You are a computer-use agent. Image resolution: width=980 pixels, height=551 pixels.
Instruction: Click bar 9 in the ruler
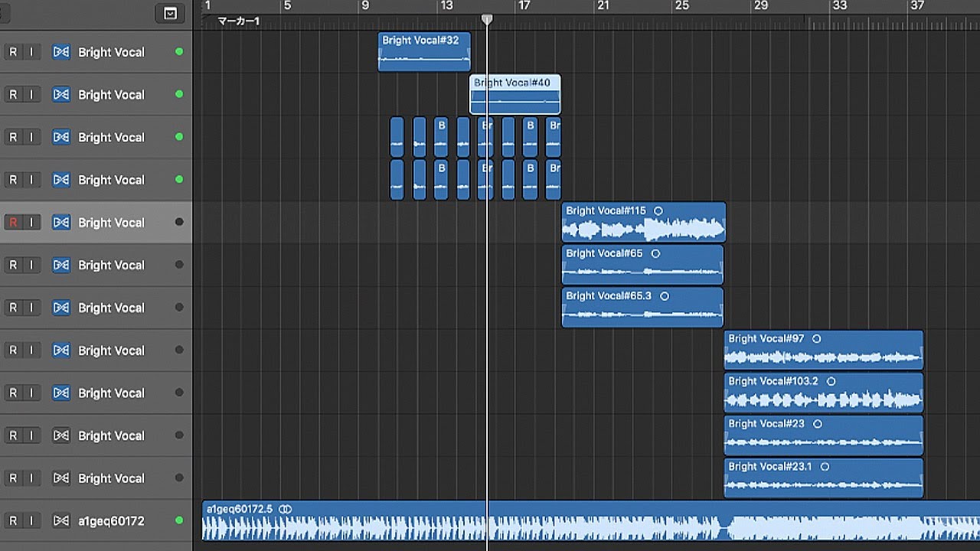[x=365, y=6]
